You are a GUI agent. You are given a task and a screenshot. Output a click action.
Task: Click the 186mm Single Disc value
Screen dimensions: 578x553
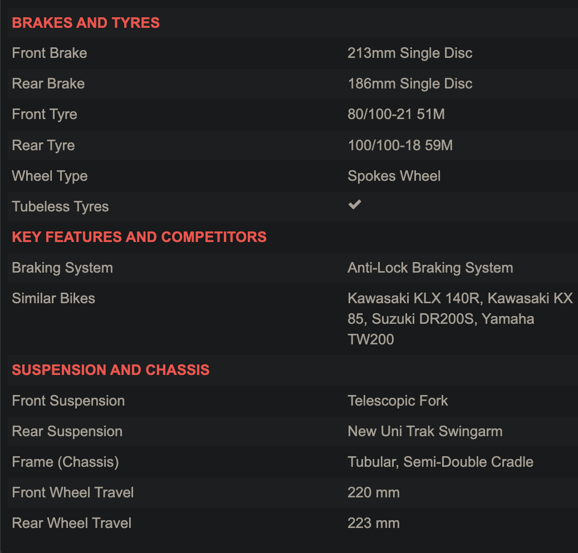tap(410, 84)
